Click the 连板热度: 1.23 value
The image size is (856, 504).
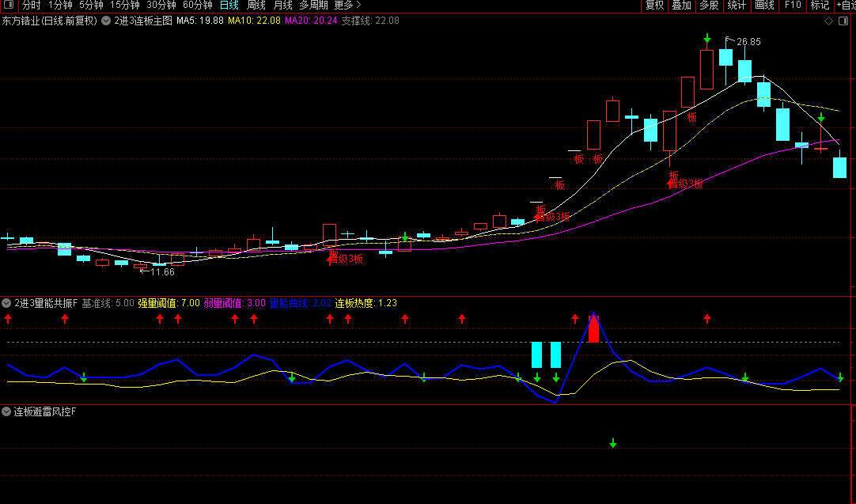point(366,303)
